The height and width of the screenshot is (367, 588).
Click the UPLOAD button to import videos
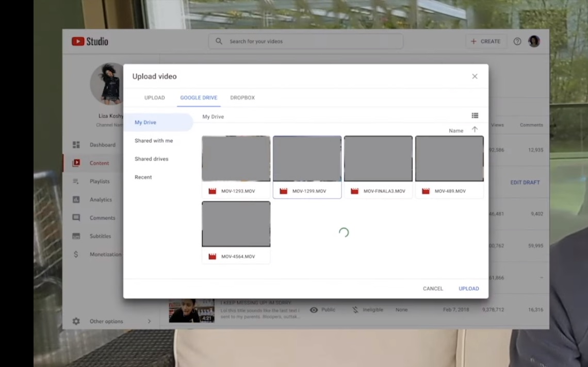click(468, 288)
